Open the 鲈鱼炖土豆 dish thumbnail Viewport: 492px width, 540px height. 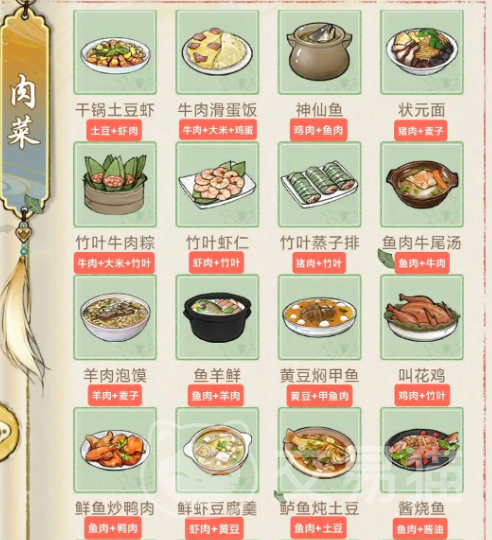pyautogui.click(x=320, y=450)
